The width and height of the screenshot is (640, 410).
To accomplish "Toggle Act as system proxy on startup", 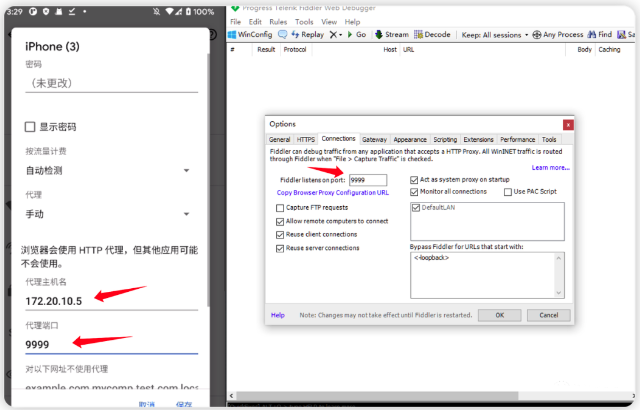I will [x=414, y=180].
